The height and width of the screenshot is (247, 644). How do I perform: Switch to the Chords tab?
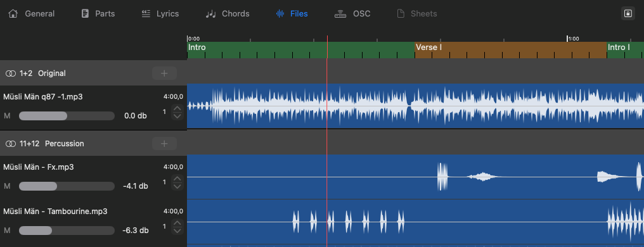click(x=228, y=13)
